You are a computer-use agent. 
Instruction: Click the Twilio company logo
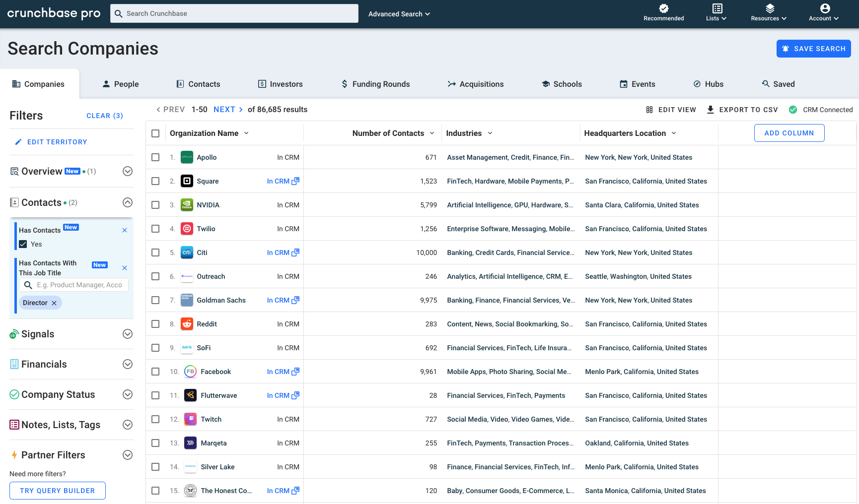click(187, 229)
